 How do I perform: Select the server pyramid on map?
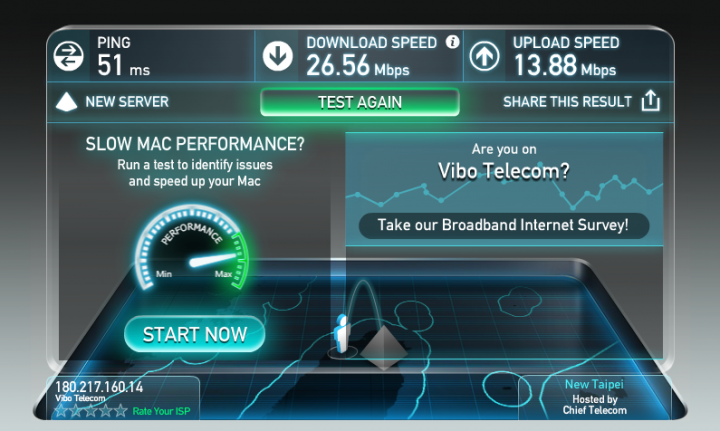coord(383,347)
